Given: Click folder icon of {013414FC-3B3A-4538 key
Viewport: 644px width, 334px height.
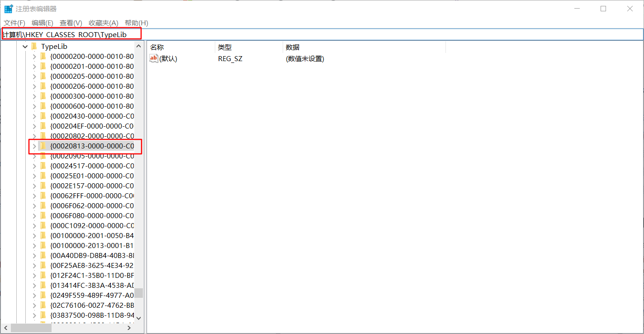Looking at the screenshot, I should point(43,285).
